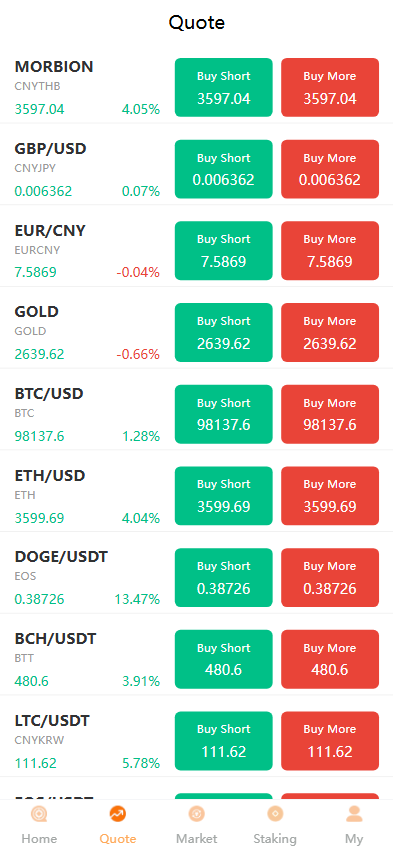The image size is (393, 851).
Task: Buy More EUR/CNY at 7.5869
Action: (x=330, y=251)
